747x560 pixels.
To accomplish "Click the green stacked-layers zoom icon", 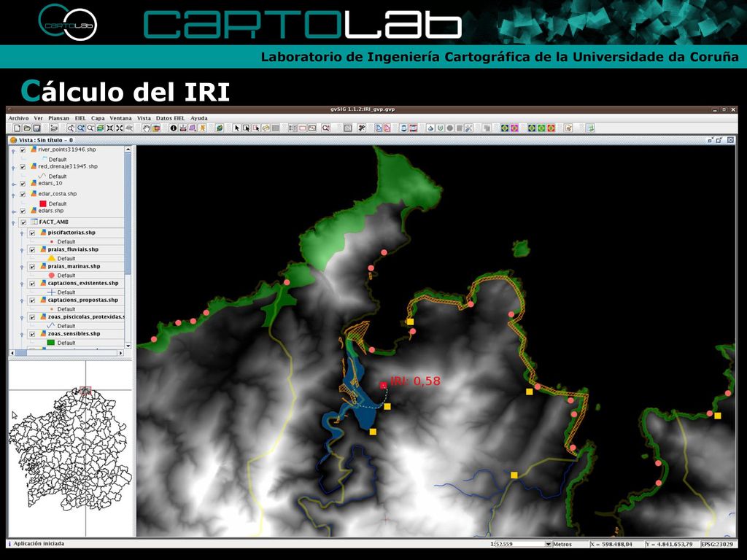I will [101, 128].
